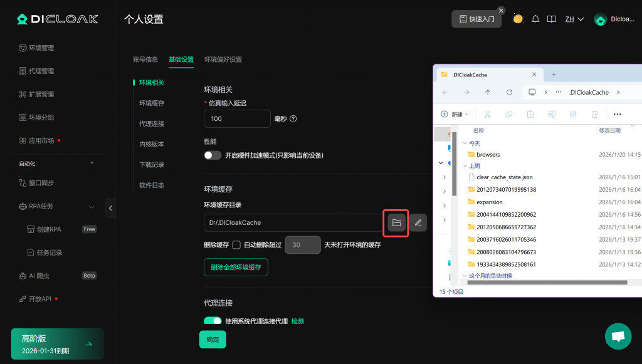Enable the hardware acceleration mode toggle
The width and height of the screenshot is (642, 364).
(x=213, y=155)
